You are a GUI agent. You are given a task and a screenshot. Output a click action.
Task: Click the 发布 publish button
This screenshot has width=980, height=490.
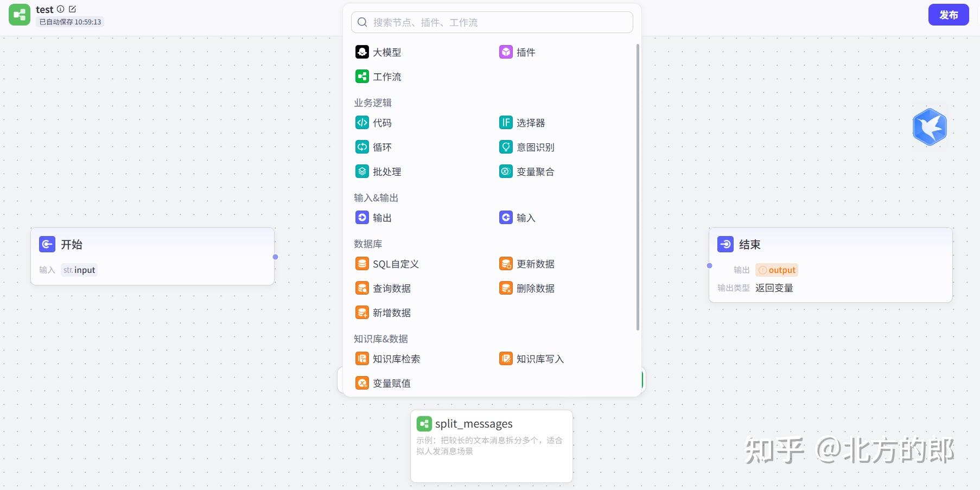point(949,15)
